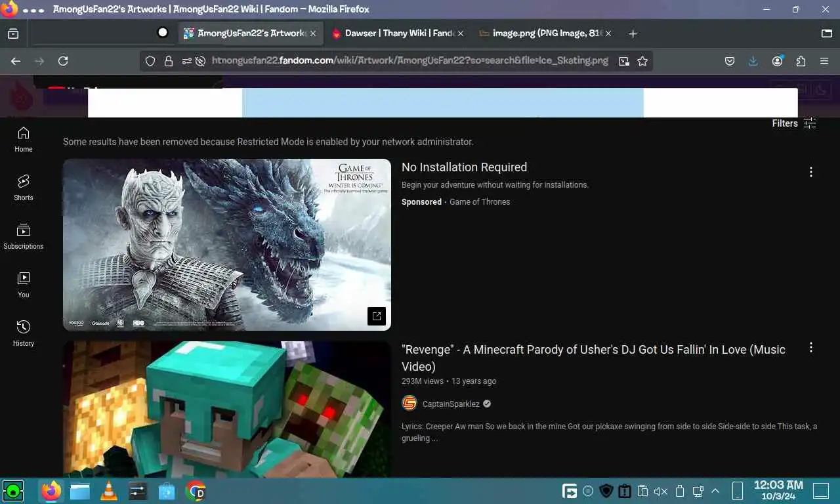Screen dimensions: 840x504
Task: Click the battery tray icon
Action: click(x=680, y=491)
